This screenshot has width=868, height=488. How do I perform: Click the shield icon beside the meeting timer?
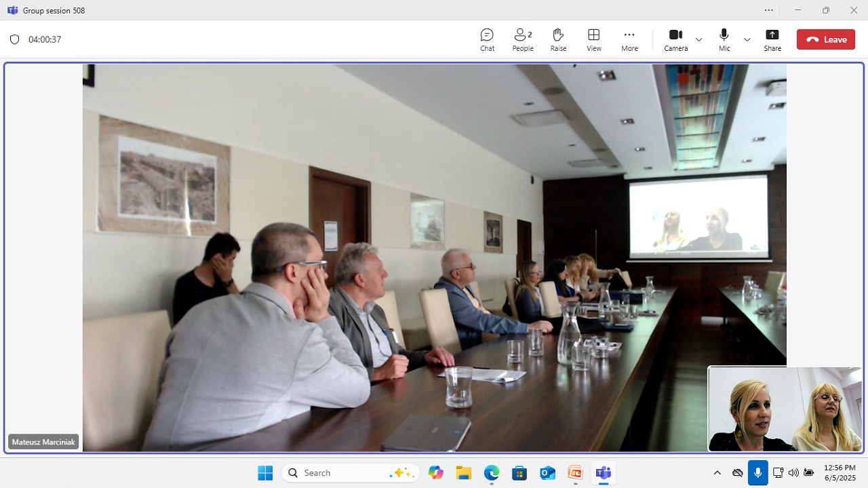tap(14, 39)
